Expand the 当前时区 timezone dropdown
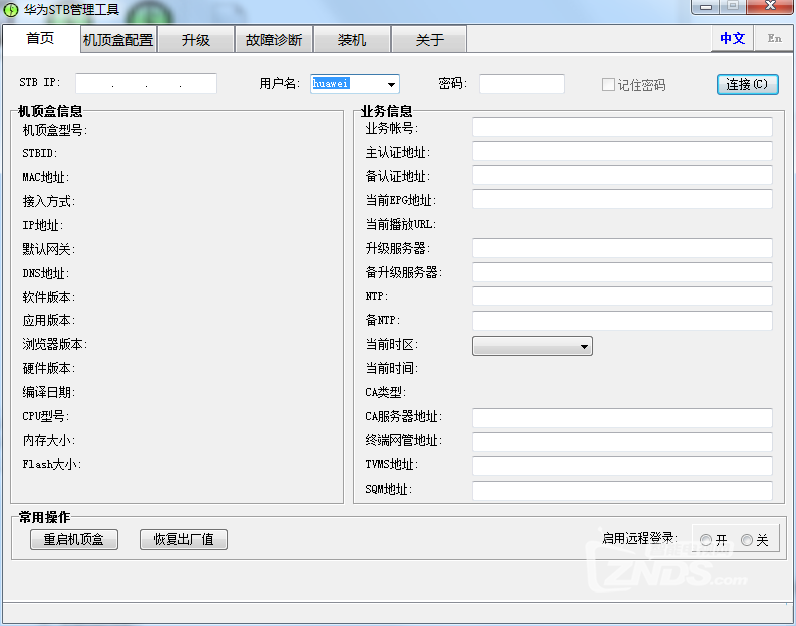Screen dimensions: 796x626 click(x=584, y=346)
